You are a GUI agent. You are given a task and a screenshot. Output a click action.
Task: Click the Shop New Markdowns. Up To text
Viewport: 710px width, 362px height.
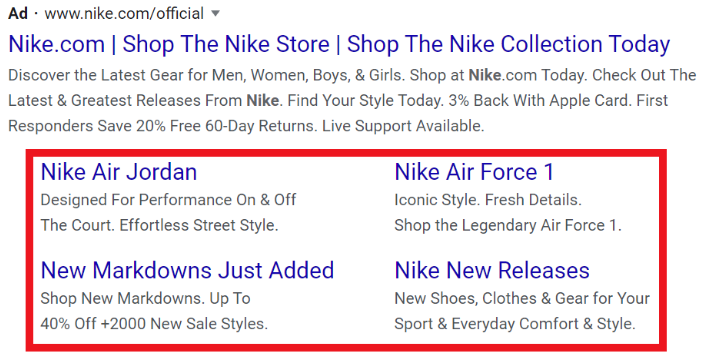coord(145,299)
